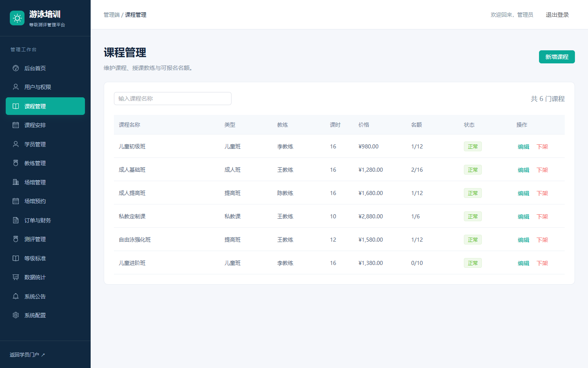Click the 新增课程 button
This screenshot has width=588, height=368.
[557, 57]
